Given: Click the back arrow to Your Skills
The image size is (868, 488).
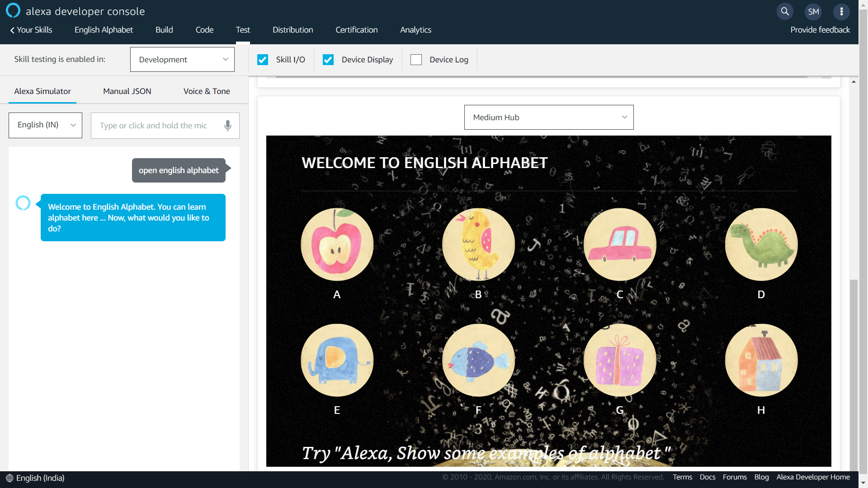Looking at the screenshot, I should click(x=13, y=30).
